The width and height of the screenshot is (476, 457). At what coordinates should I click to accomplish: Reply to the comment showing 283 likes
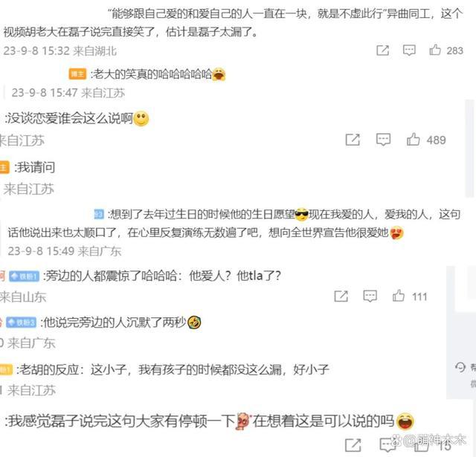pyautogui.click(x=409, y=51)
